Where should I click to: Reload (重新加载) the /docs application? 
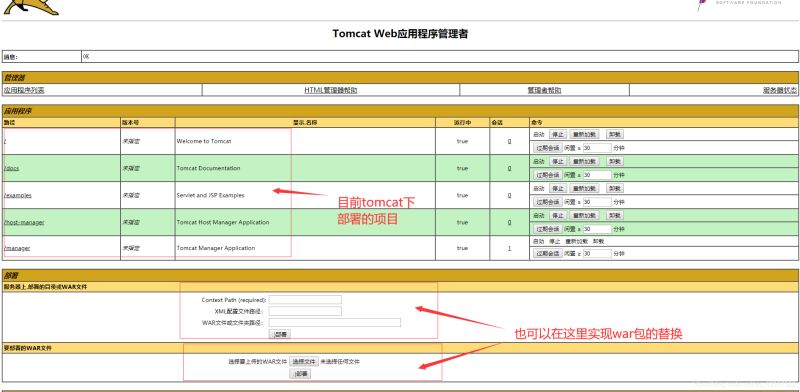tap(584, 161)
